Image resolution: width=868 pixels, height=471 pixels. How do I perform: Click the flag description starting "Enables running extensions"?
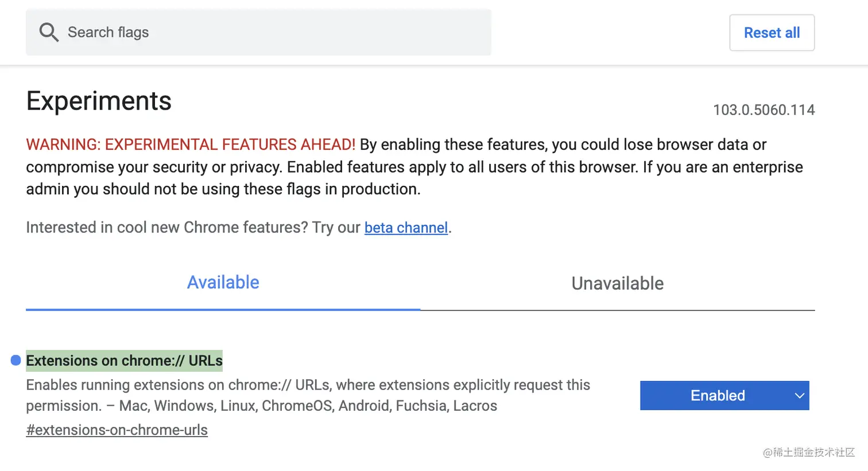(308, 385)
